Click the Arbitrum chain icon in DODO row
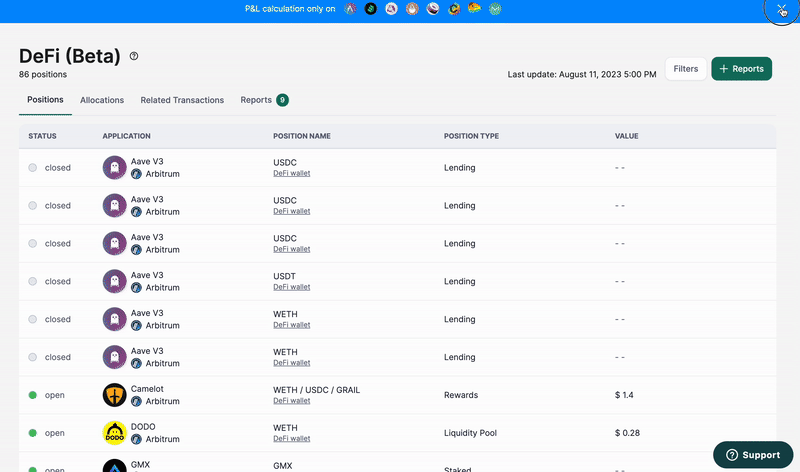Image resolution: width=800 pixels, height=472 pixels. (136, 439)
